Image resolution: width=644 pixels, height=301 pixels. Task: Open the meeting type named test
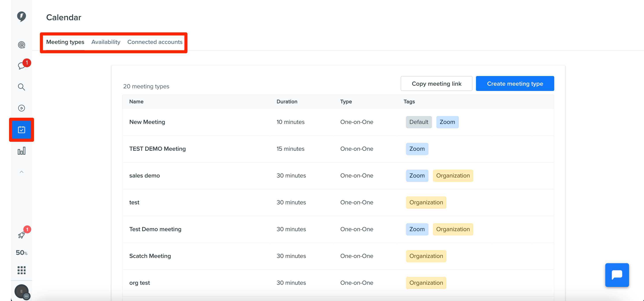click(x=338, y=202)
